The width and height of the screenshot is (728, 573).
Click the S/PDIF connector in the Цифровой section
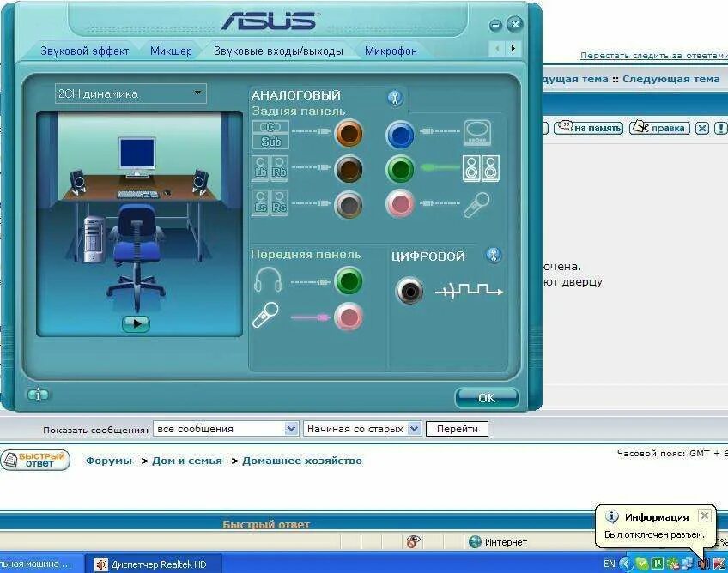pyautogui.click(x=409, y=290)
